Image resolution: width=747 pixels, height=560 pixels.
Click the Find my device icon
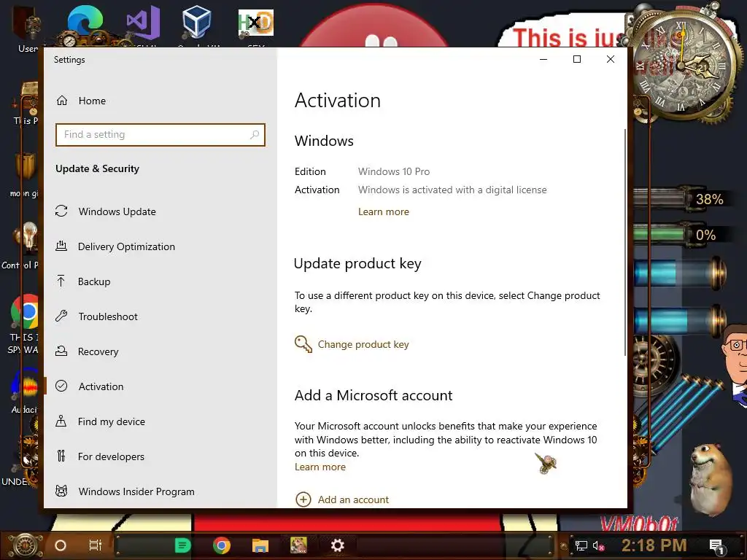coord(61,421)
